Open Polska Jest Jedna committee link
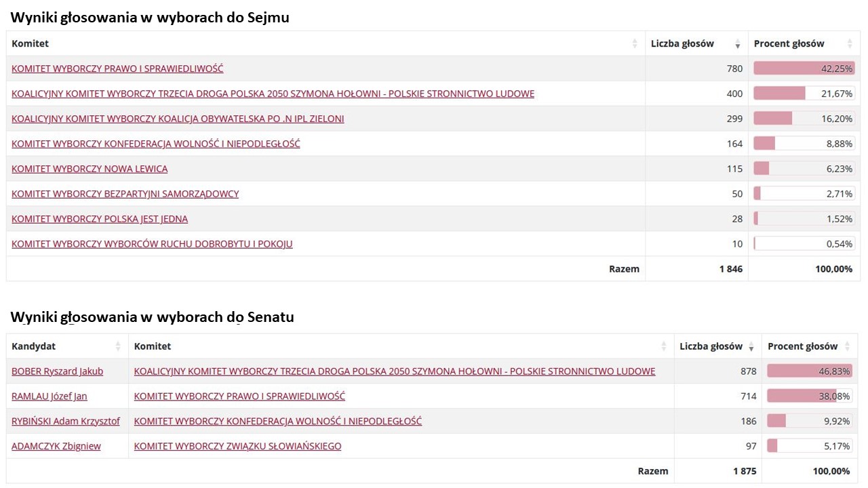This screenshot has height=488, width=868. (x=100, y=219)
